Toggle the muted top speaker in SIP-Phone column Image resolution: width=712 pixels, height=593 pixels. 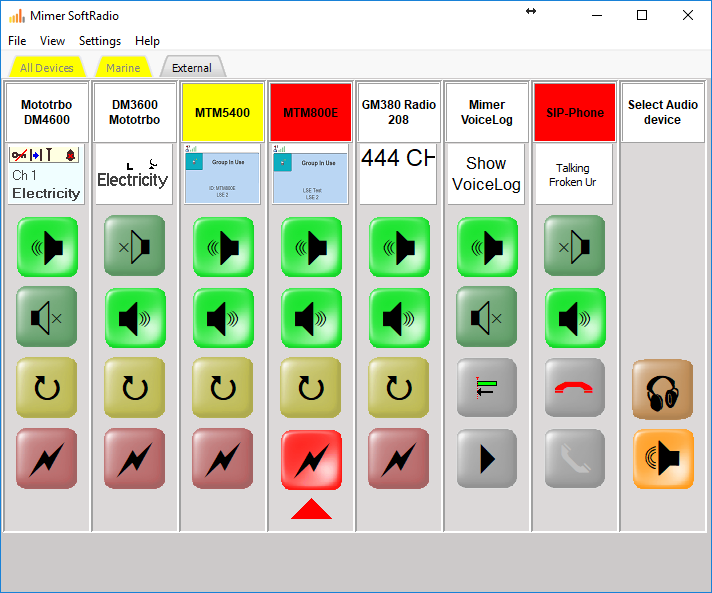click(x=574, y=246)
